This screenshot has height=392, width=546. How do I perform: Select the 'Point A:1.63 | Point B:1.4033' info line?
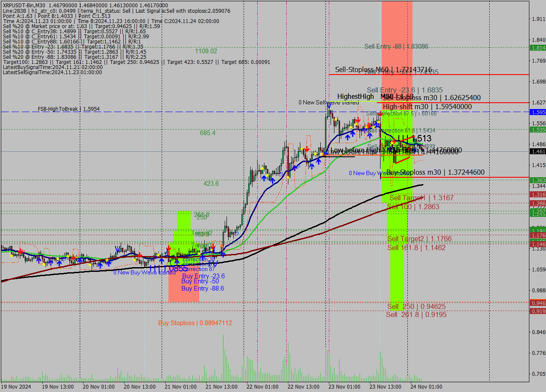[x=56, y=16]
